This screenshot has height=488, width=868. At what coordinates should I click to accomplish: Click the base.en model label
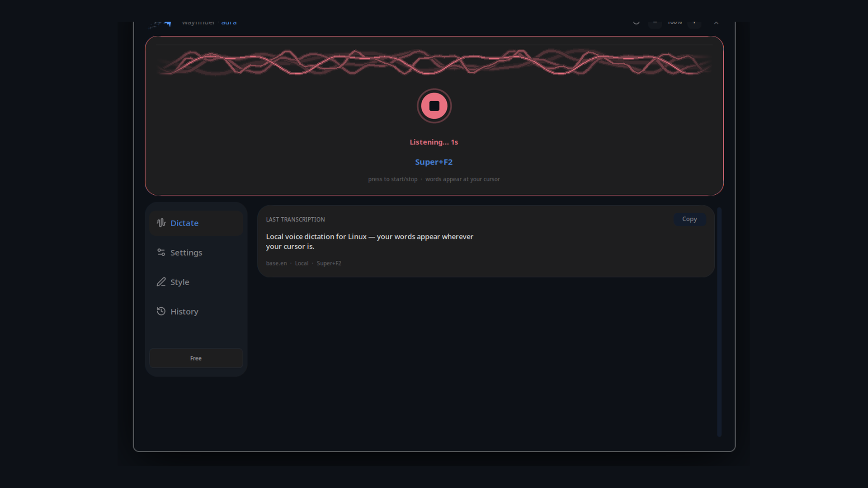pyautogui.click(x=276, y=263)
